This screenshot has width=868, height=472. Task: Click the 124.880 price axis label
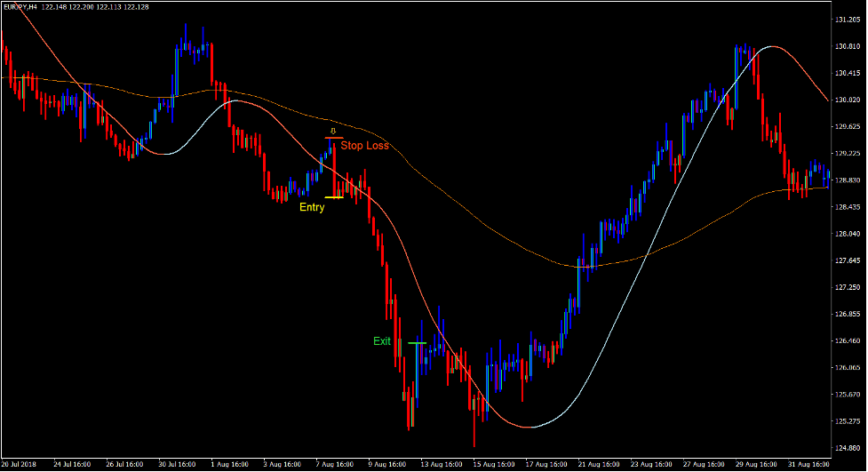[x=848, y=448]
